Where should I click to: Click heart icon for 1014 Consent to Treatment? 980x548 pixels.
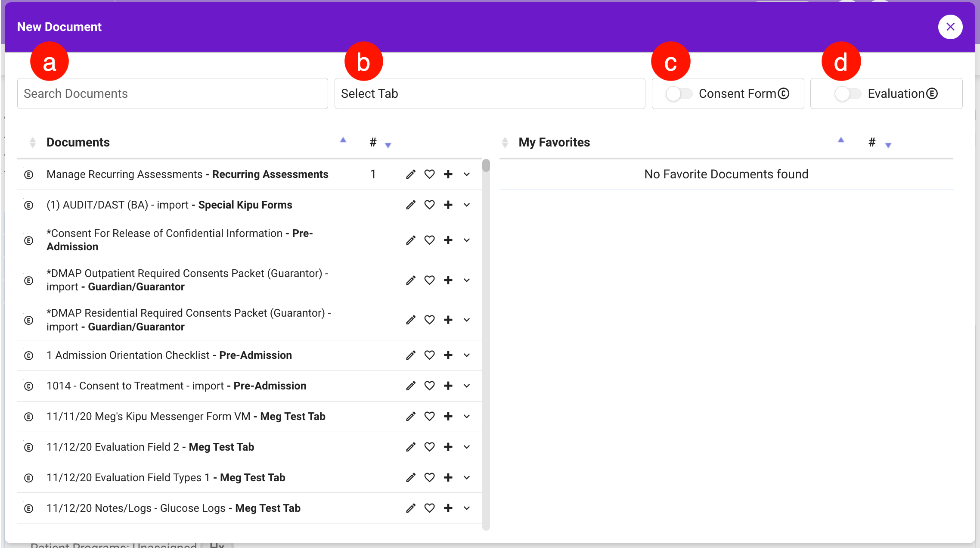[x=429, y=386]
